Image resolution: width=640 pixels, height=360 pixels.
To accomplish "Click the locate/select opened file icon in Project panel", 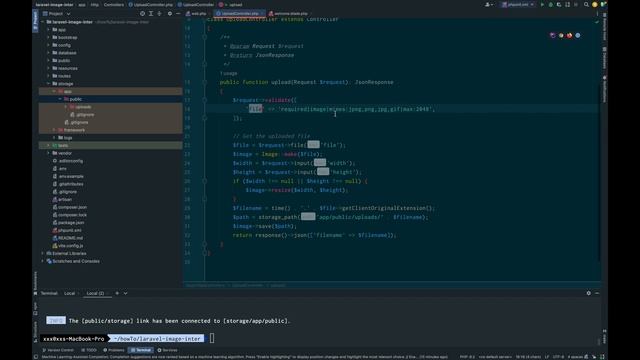I will pyautogui.click(x=142, y=13).
